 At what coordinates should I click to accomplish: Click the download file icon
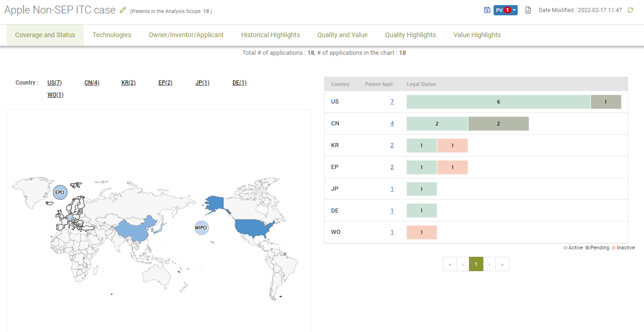click(528, 10)
